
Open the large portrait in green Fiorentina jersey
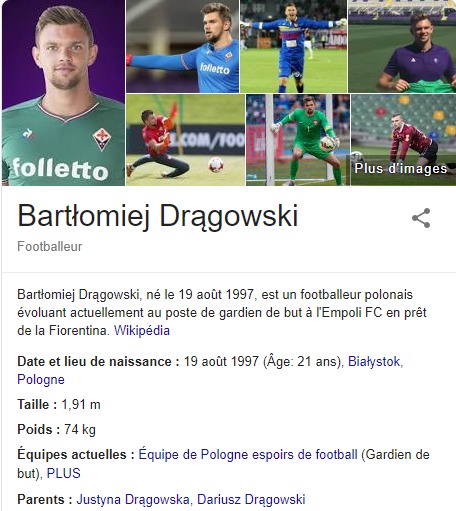pyautogui.click(x=63, y=93)
